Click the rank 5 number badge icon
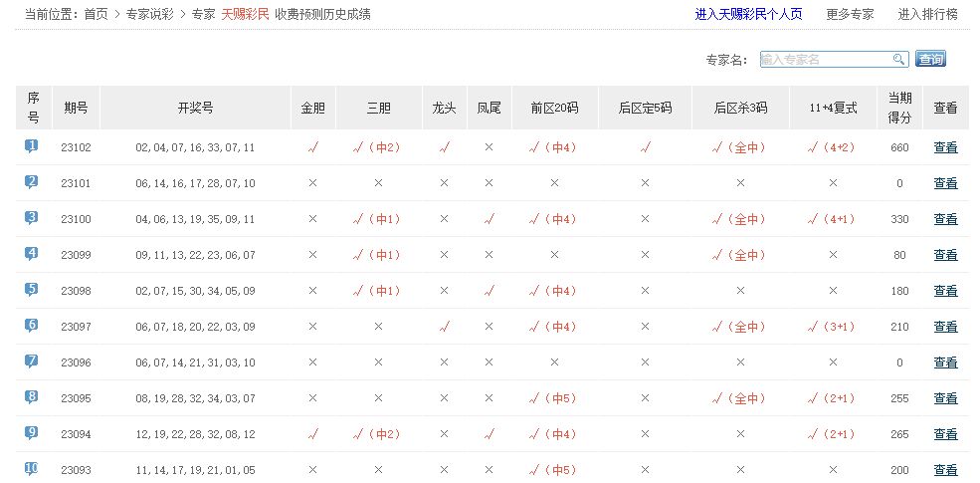Screen dimensions: 980x483 pos(32,290)
